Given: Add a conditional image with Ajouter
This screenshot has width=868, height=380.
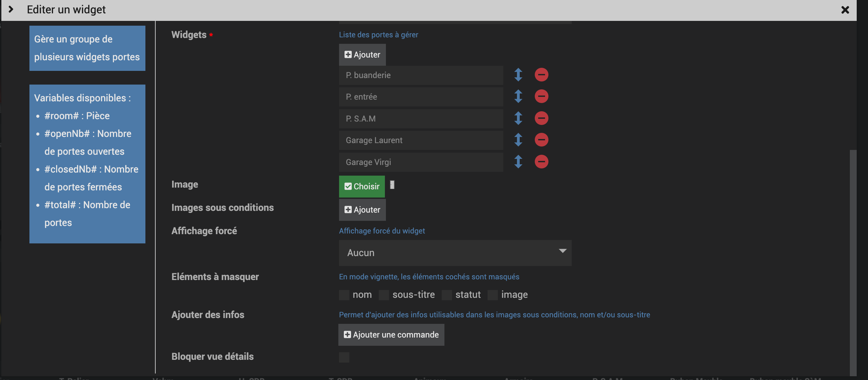Looking at the screenshot, I should (362, 210).
